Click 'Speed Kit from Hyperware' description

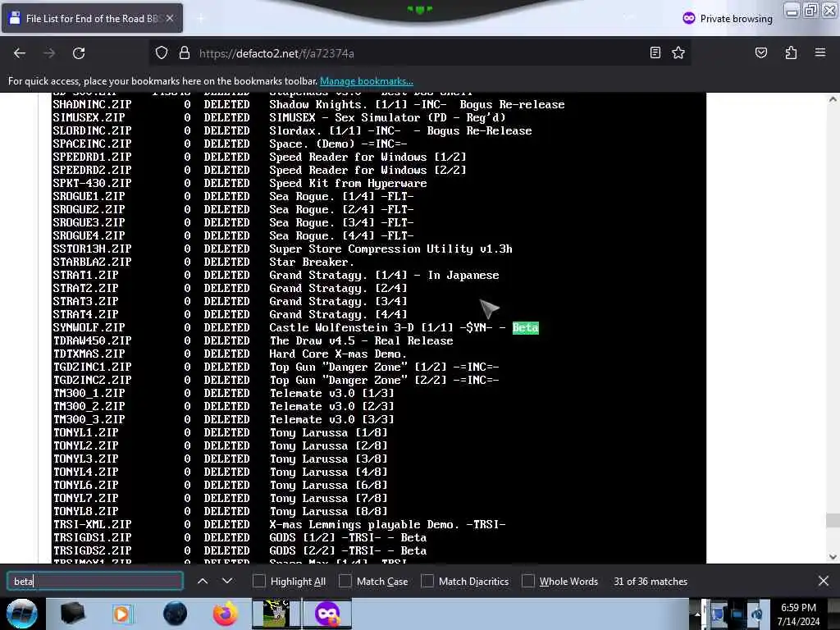coord(348,183)
